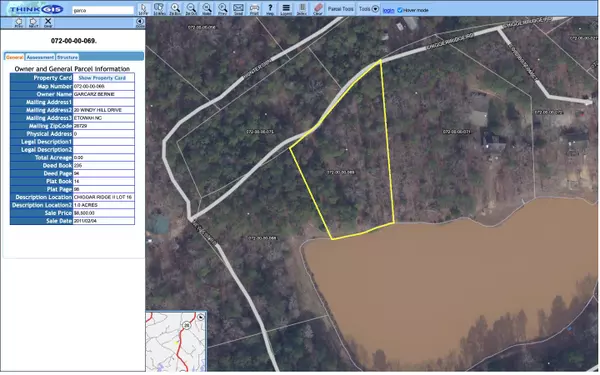The width and height of the screenshot is (600, 375).
Task: Click the Deed Book value cell
Action: click(103, 166)
